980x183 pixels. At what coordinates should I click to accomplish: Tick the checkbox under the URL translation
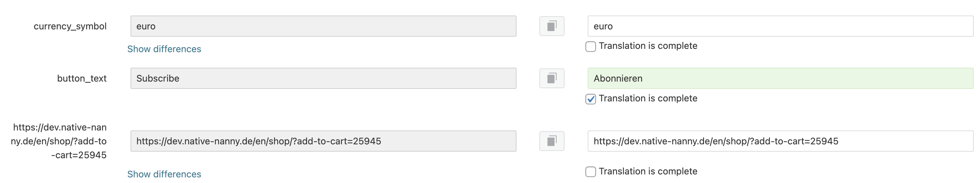pos(590,172)
